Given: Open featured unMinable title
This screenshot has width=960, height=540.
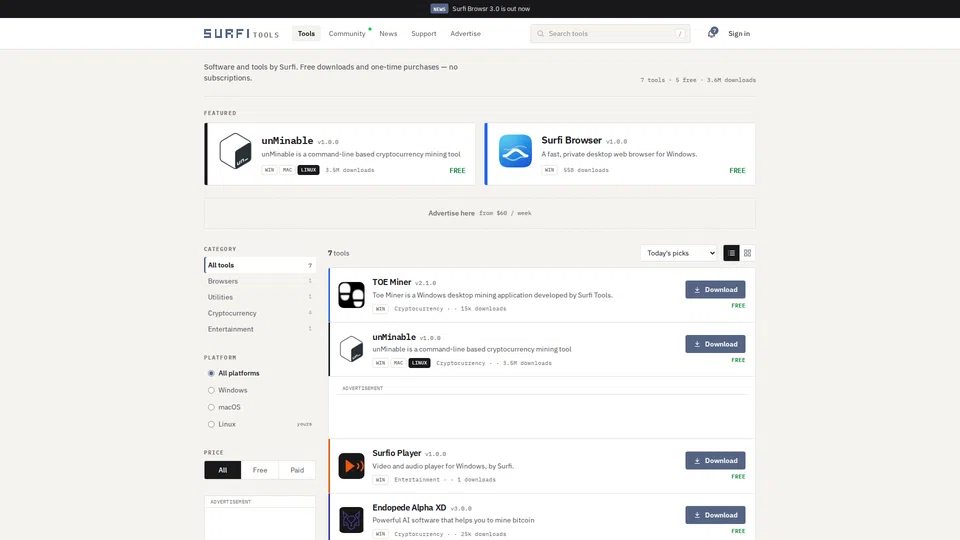Looking at the screenshot, I should 287,141.
